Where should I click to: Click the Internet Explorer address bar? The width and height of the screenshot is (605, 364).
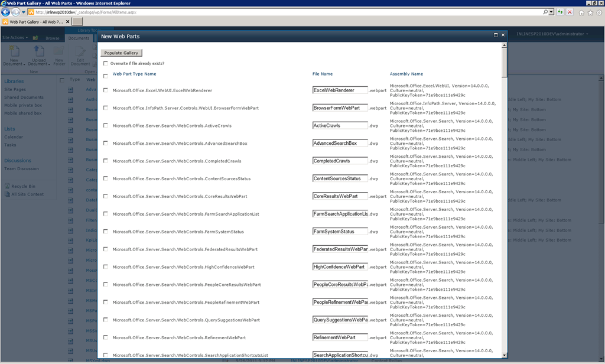[285, 12]
